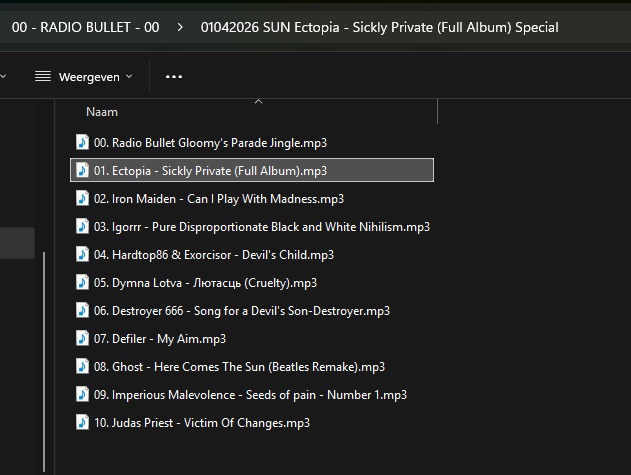
Task: Click MP3 icon of Ghost - Here Comes The Sun
Action: pos(82,366)
